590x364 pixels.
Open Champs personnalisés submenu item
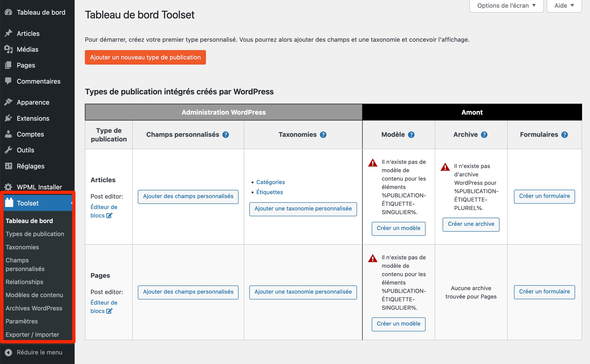pos(25,264)
